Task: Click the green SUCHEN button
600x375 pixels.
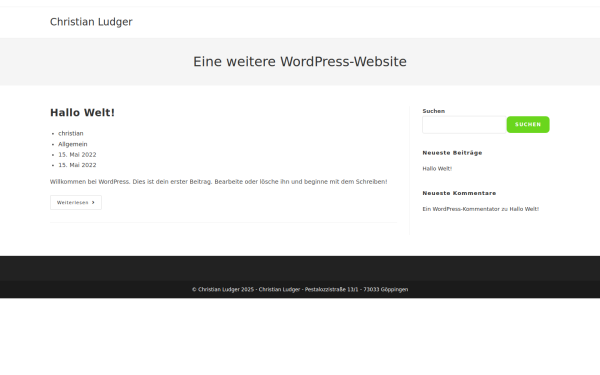Action: 528,124
